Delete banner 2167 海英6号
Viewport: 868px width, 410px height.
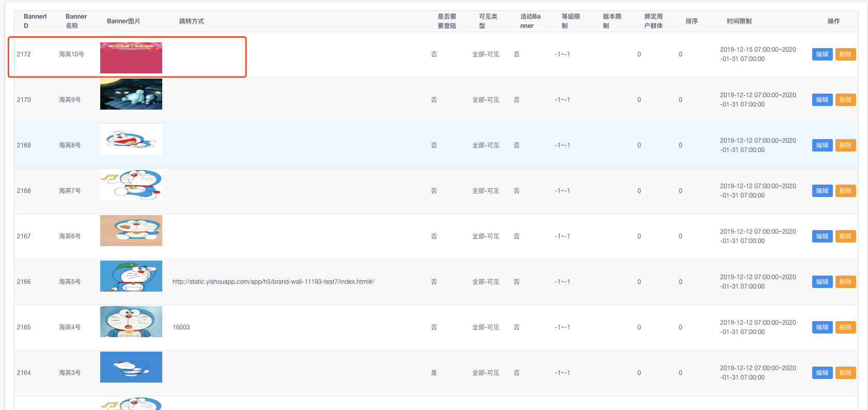click(845, 236)
